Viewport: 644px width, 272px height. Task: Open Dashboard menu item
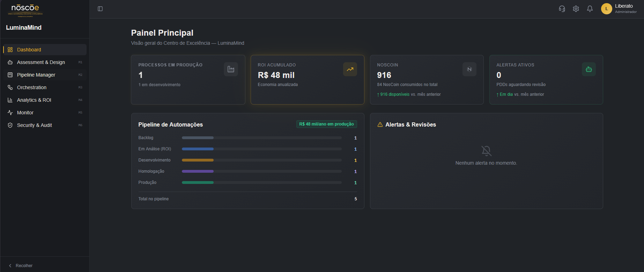[x=45, y=50]
